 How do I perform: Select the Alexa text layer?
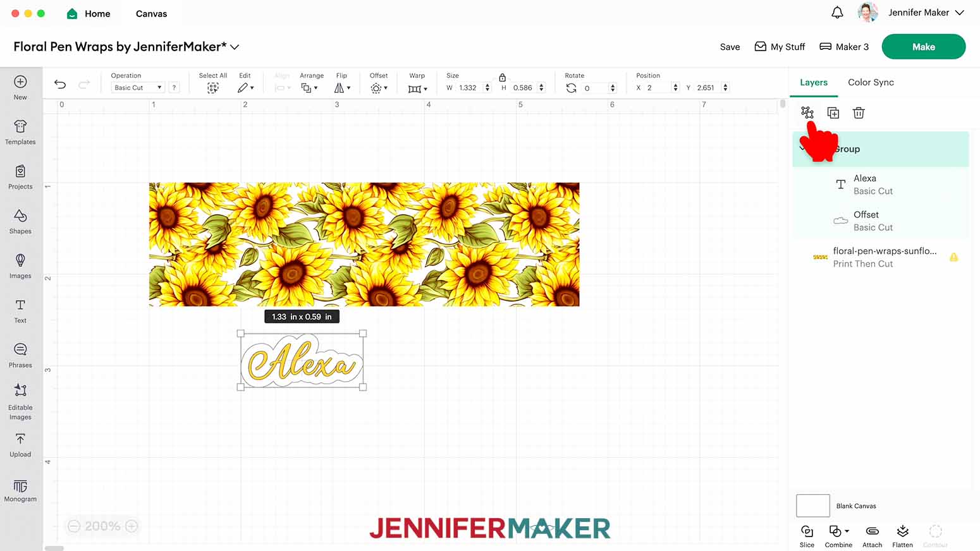coord(880,185)
